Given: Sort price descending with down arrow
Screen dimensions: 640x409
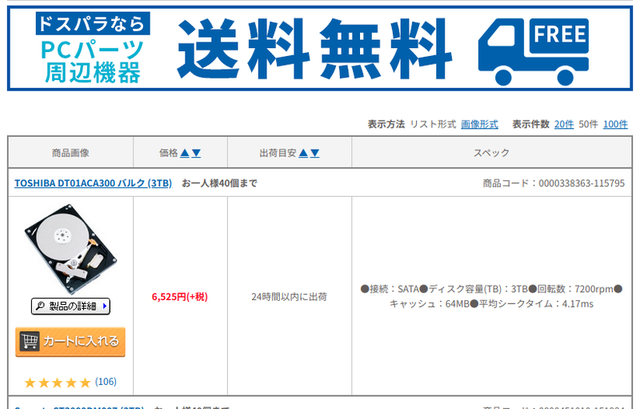Looking at the screenshot, I should pos(196,153).
